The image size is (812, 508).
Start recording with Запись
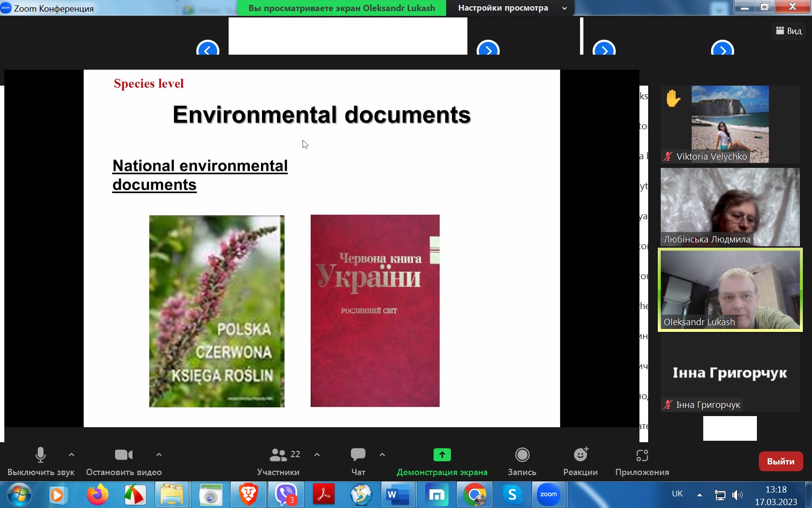[x=522, y=462]
